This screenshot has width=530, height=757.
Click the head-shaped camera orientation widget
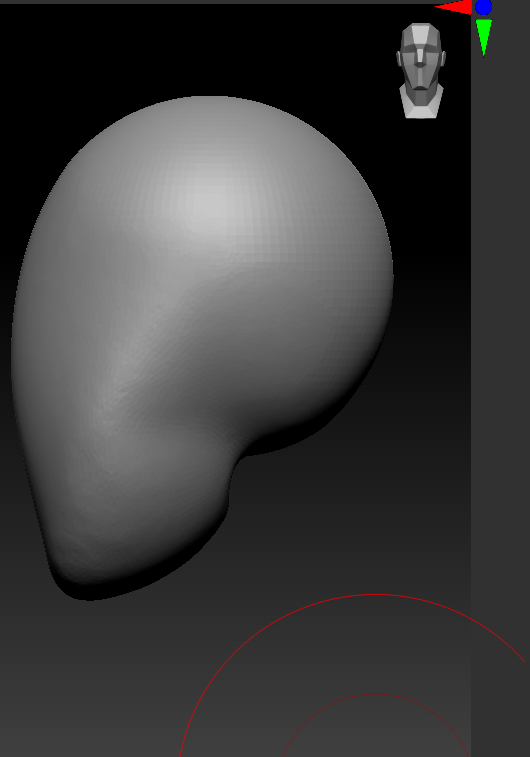[x=421, y=70]
